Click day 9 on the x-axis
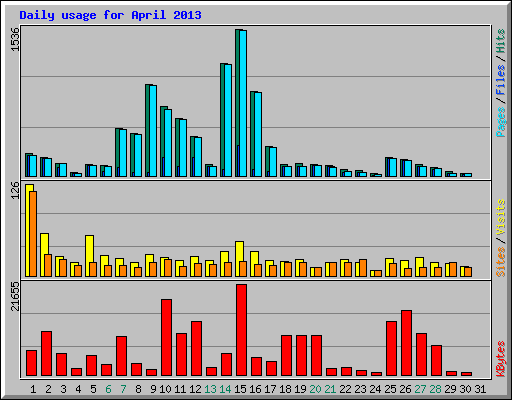 [x=153, y=389]
